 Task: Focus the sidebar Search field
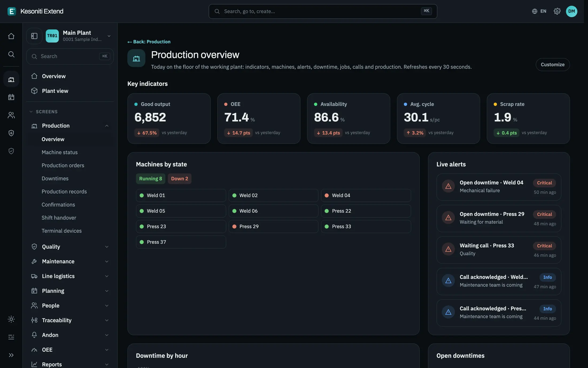click(70, 56)
